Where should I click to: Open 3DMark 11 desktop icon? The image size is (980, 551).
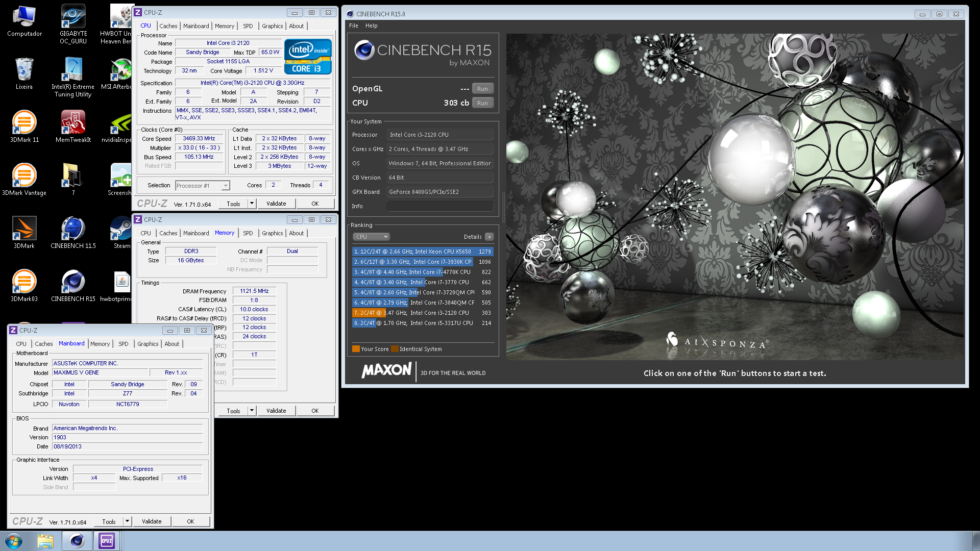(x=24, y=127)
